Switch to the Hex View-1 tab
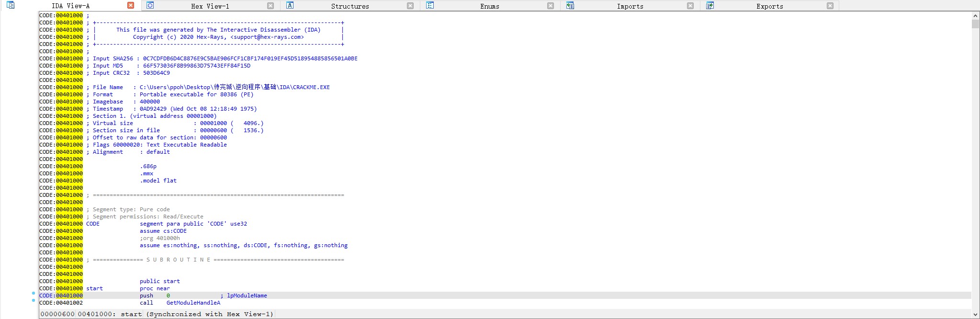The height and width of the screenshot is (319, 980). 210,6
